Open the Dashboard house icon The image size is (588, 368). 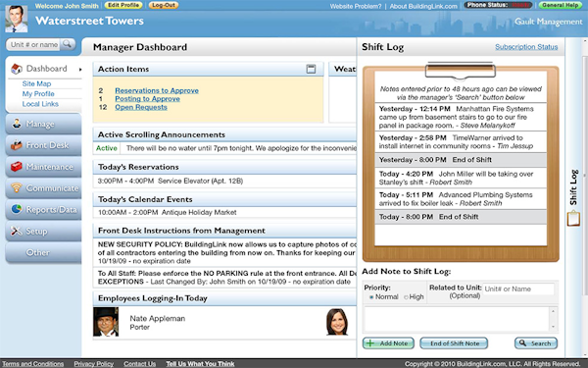click(x=16, y=69)
